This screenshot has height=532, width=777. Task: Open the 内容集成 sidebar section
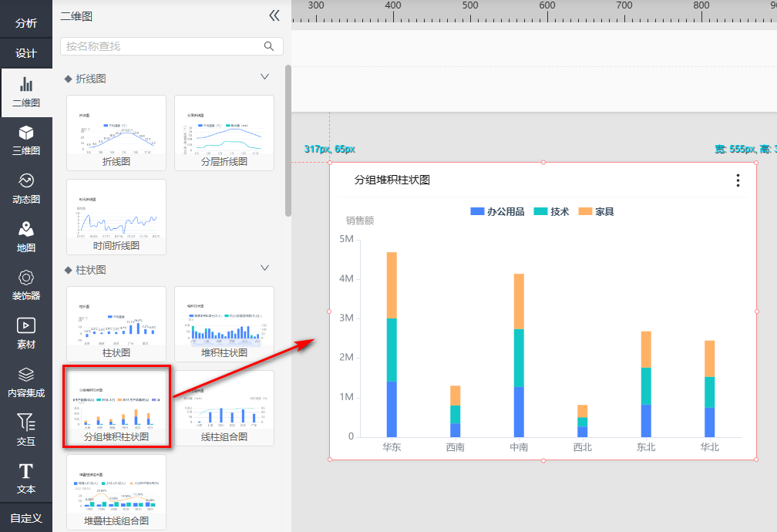click(26, 382)
